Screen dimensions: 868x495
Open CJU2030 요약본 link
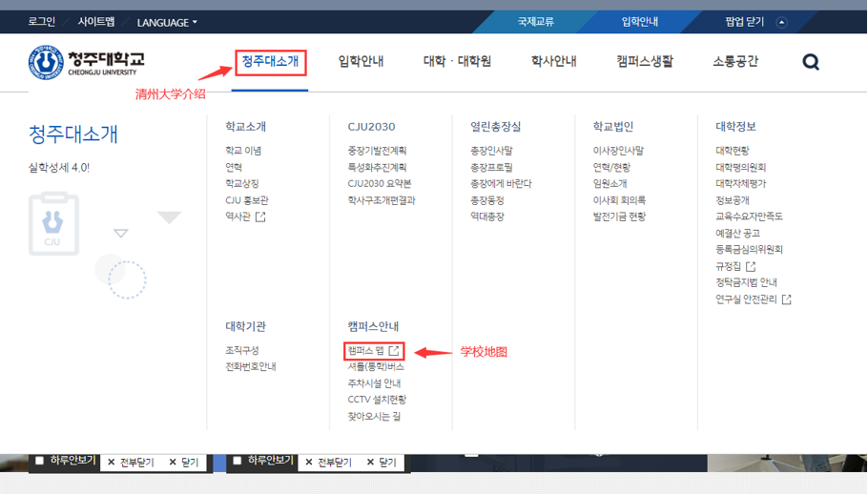click(x=380, y=184)
